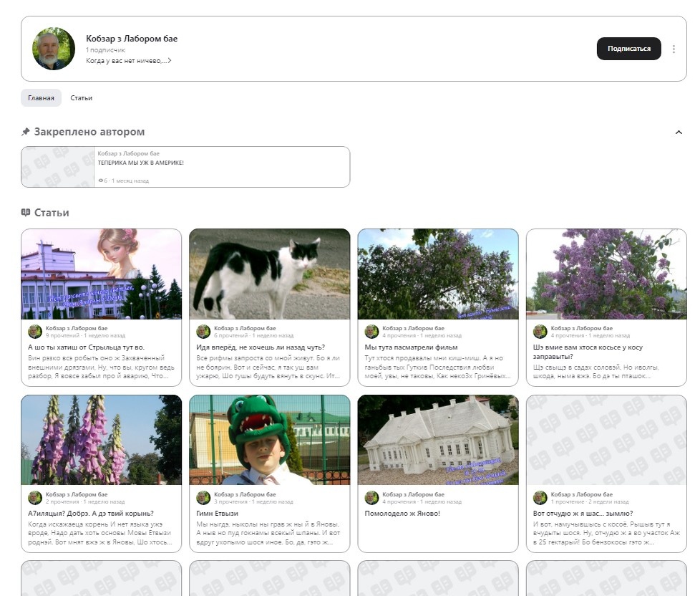Click excerpt 'Щэ свыщэ в садах соловэй'
The width and height of the screenshot is (700, 596).
596,371
